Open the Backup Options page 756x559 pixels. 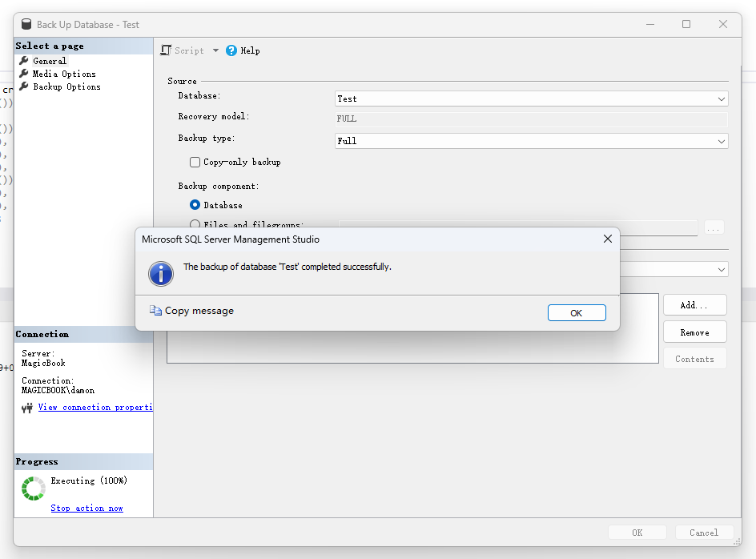pyautogui.click(x=66, y=86)
